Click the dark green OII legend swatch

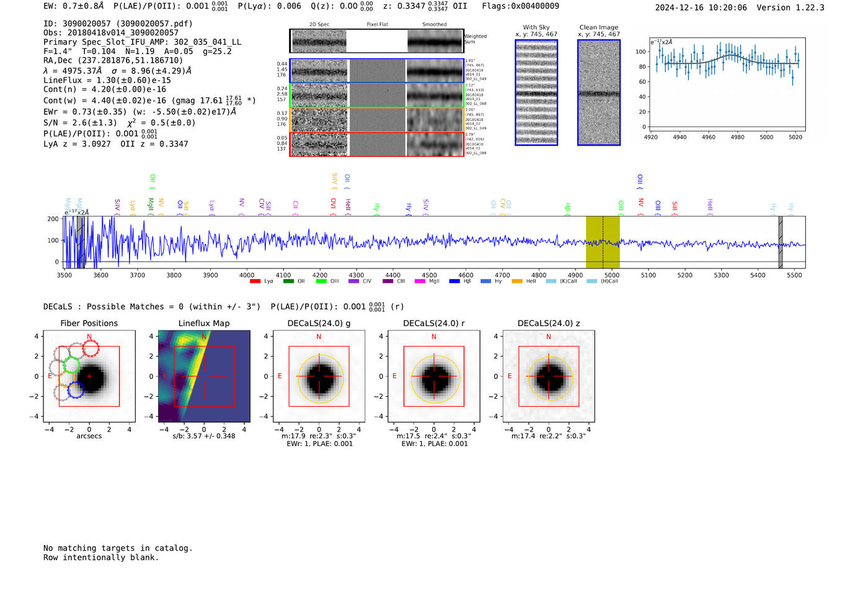pos(288,282)
